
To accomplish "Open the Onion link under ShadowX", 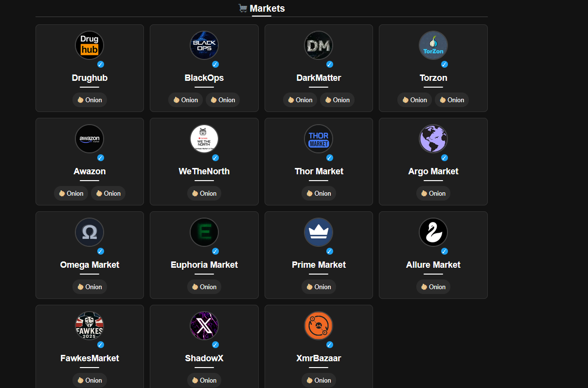I will click(x=204, y=380).
